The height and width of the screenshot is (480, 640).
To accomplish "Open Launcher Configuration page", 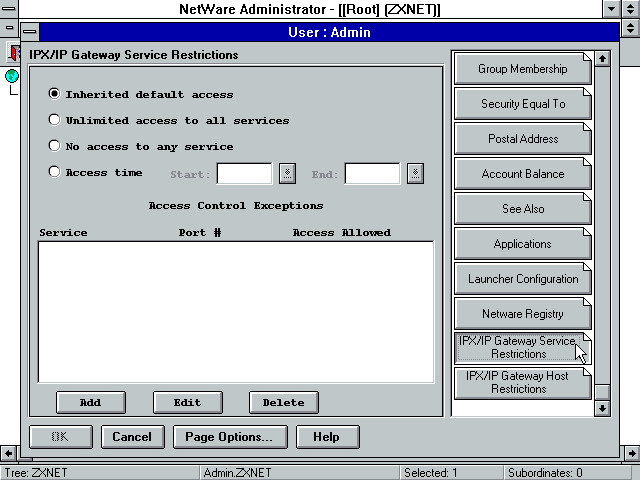I will point(522,279).
